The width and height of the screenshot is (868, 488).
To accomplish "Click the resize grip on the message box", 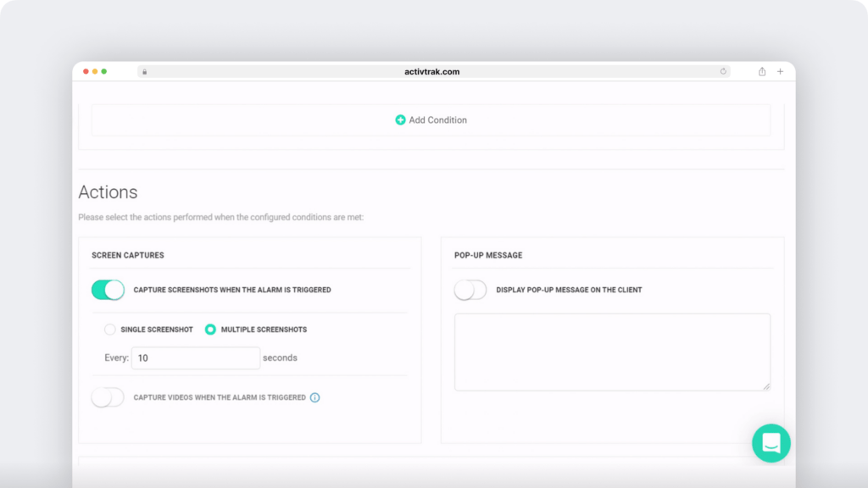I will (765, 388).
